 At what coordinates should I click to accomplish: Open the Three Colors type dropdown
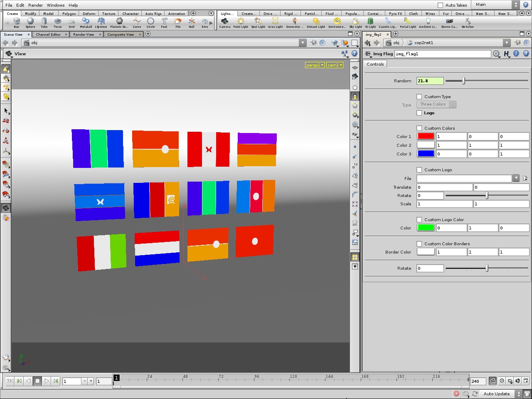click(436, 104)
